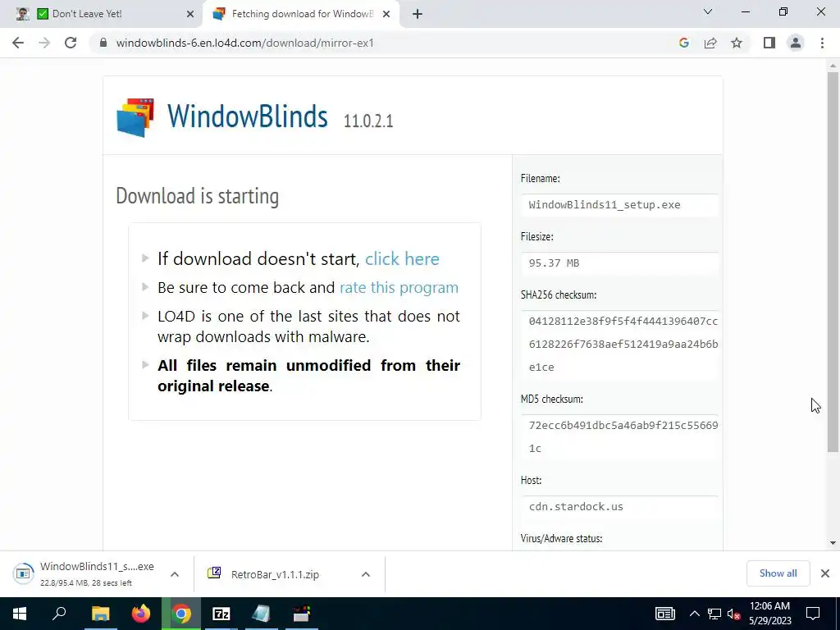
Task: Open 7-Zip from the taskbar
Action: (x=221, y=614)
